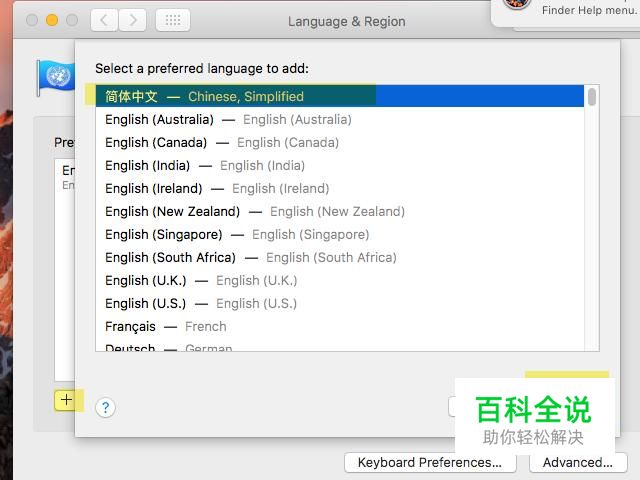
Task: Choose English (India) from the list
Action: tap(340, 165)
